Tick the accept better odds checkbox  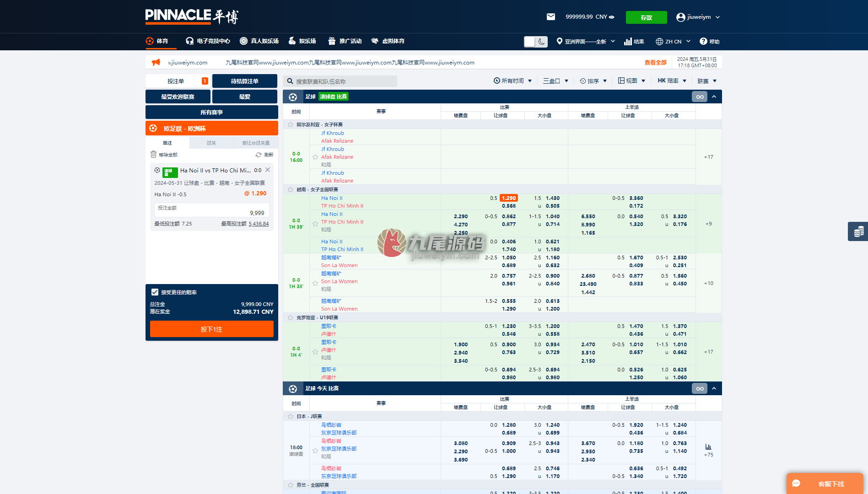point(155,292)
